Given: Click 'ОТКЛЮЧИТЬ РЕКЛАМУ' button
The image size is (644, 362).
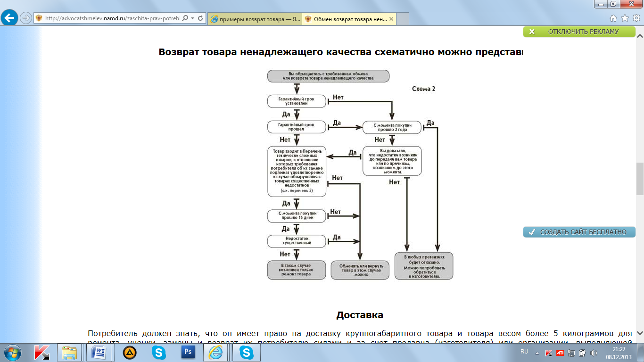Looking at the screenshot, I should [579, 32].
